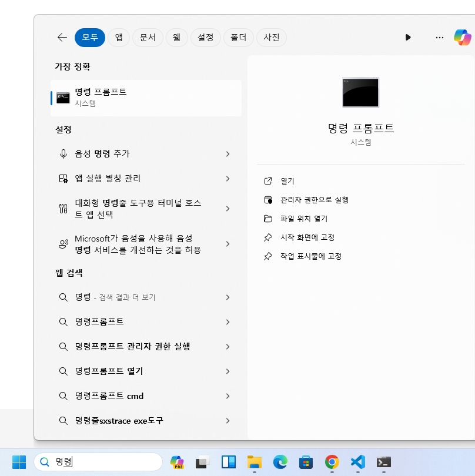Viewport: 475px width, 476px height.
Task: Click microphone icon of 음성 명령 추가
Action: 63,154
